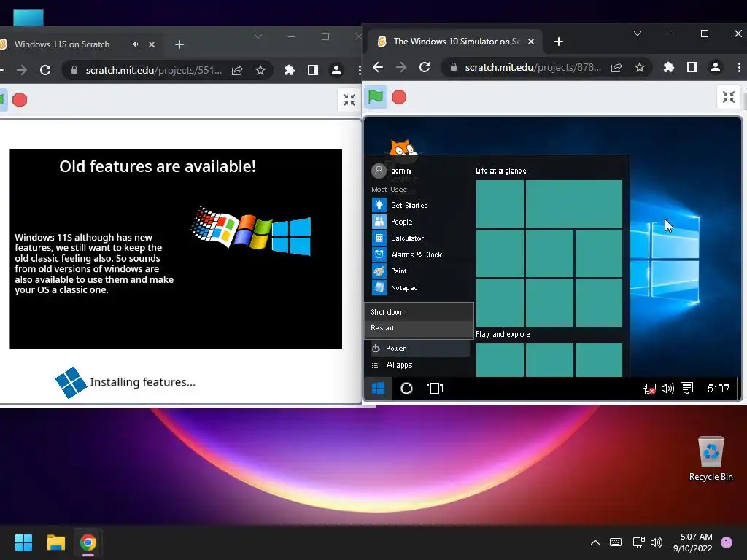The width and height of the screenshot is (747, 560).
Task: Click simulator network status tray icon
Action: (649, 389)
